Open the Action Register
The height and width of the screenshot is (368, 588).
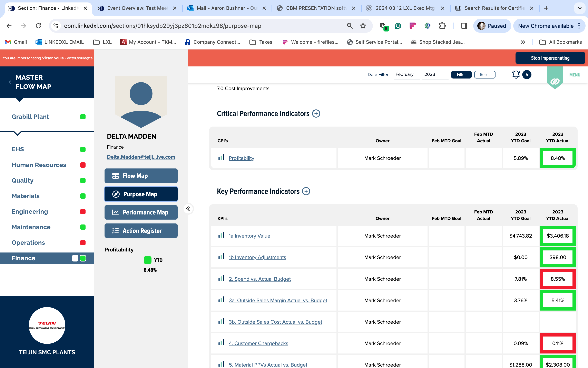coord(141,230)
